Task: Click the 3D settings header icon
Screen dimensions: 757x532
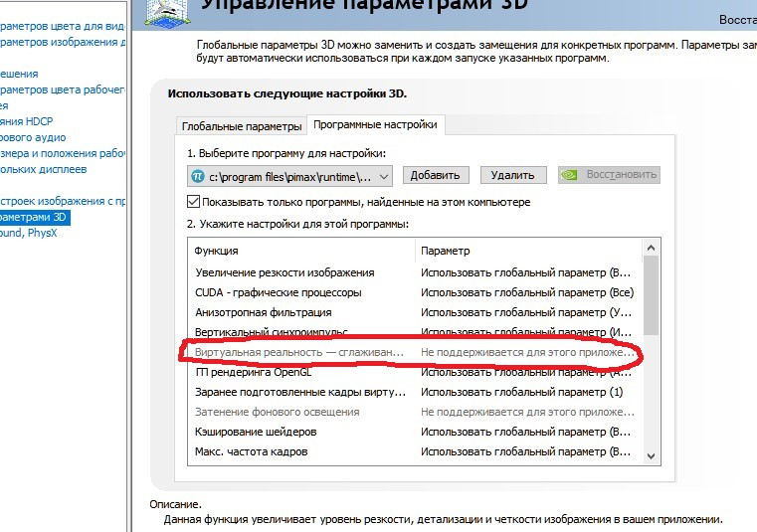Action: point(167,14)
